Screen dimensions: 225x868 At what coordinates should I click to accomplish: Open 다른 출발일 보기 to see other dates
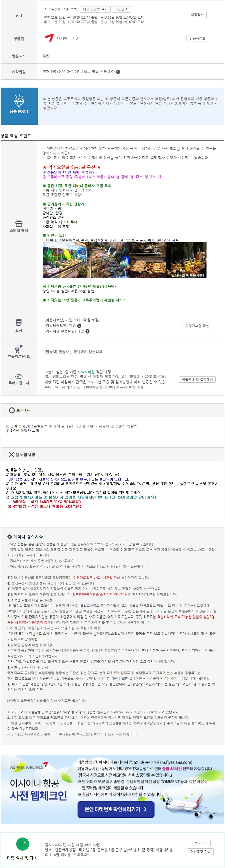pos(95,9)
